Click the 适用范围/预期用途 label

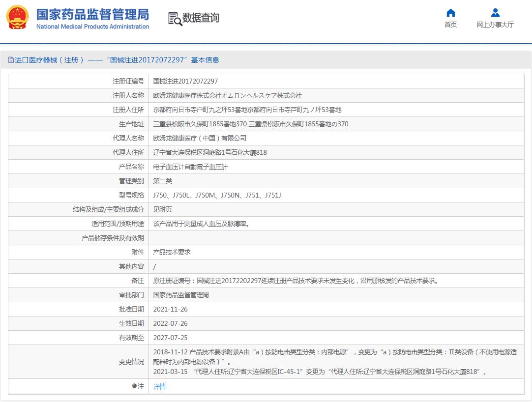118,224
